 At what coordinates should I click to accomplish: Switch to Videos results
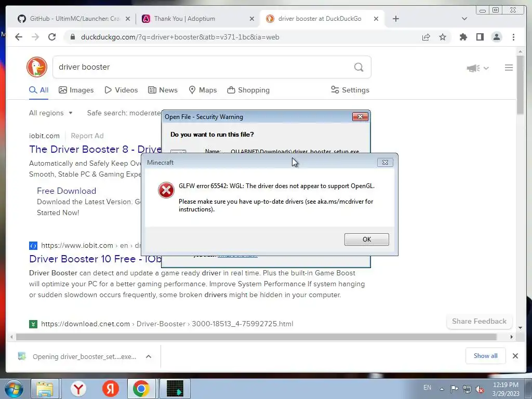click(x=121, y=90)
